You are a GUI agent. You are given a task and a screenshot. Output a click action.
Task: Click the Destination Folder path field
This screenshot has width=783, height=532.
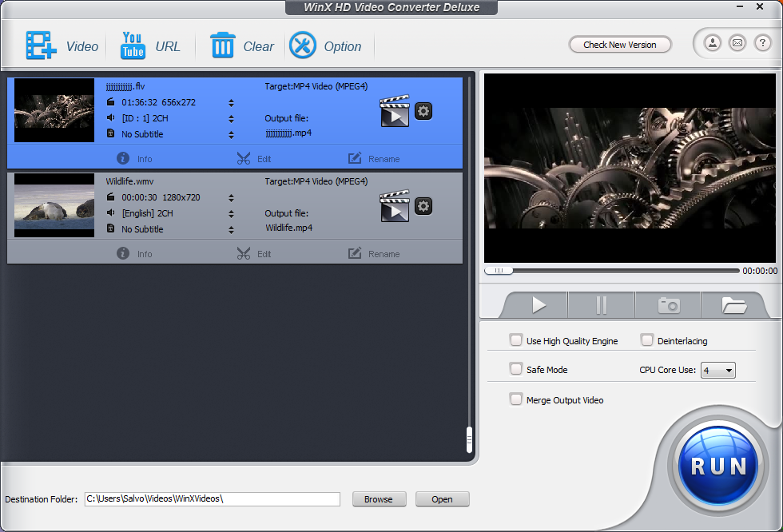pyautogui.click(x=213, y=499)
